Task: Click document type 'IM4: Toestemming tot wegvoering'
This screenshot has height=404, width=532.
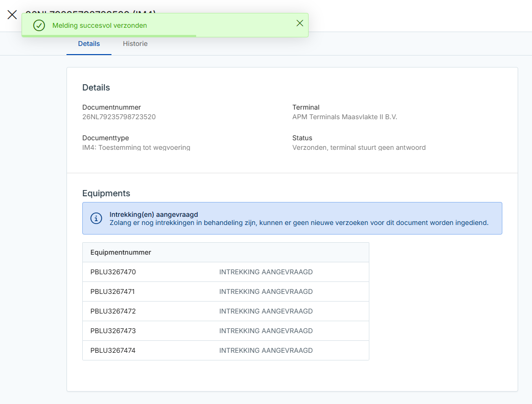Action: (136, 147)
